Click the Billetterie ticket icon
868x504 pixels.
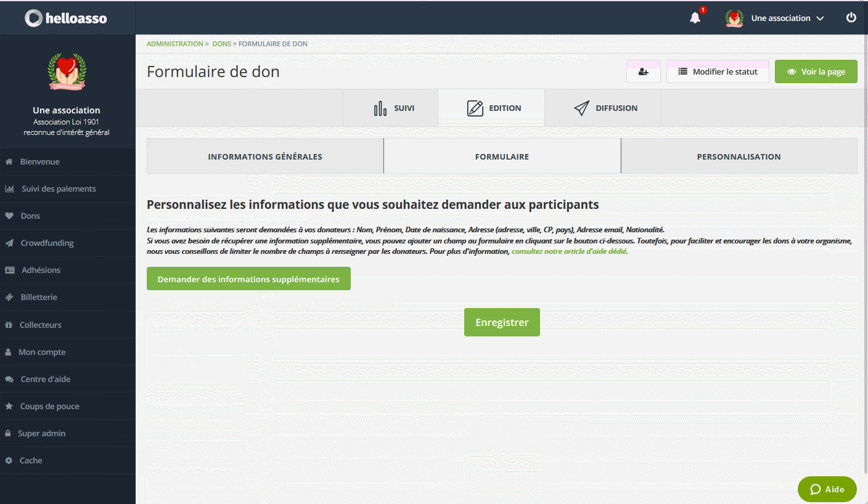coord(9,297)
